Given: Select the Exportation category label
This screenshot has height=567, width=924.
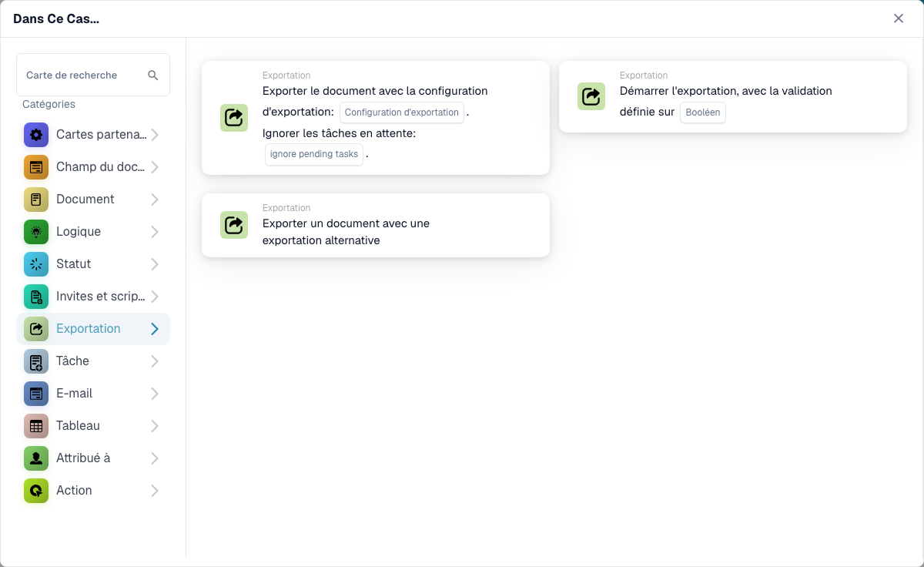Looking at the screenshot, I should (x=89, y=329).
